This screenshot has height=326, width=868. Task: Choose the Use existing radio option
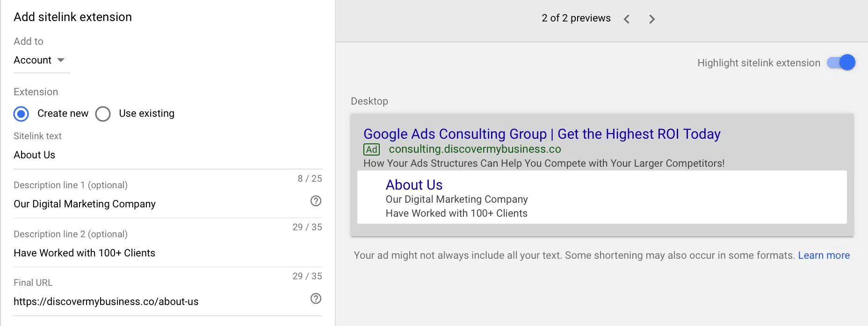click(x=103, y=113)
